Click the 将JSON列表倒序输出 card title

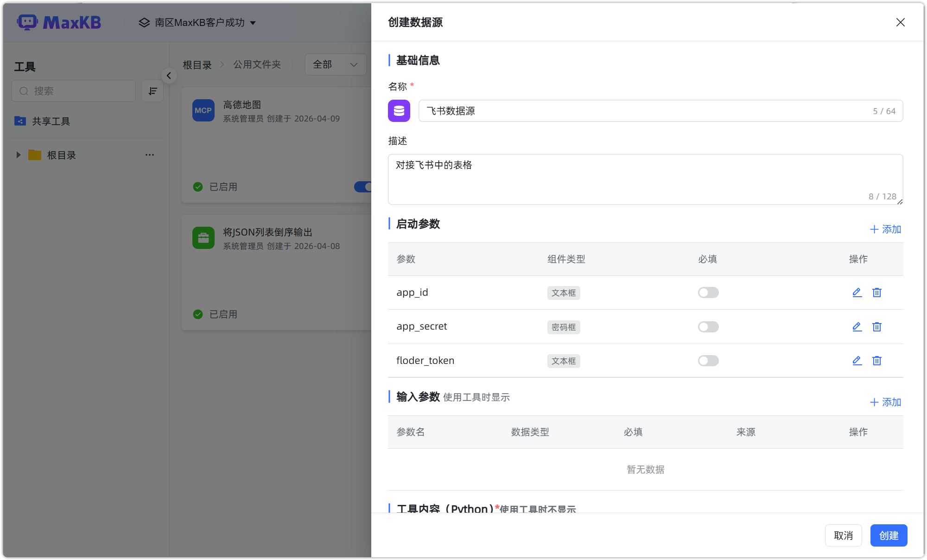267,232
